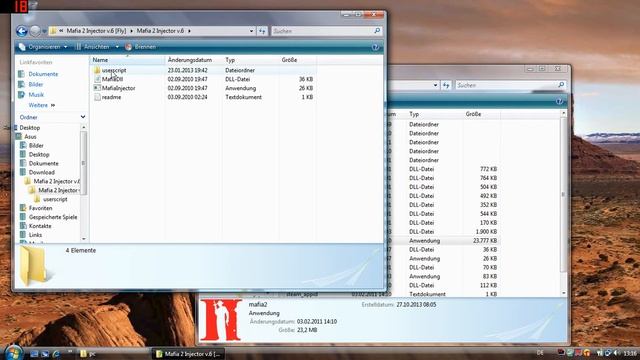
Task: Select Dokumente in the folder tree
Action: (43, 164)
